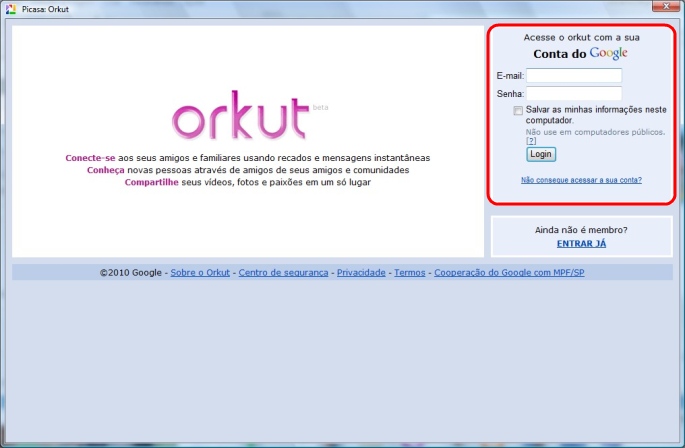Screen dimensions: 685x448
Task: Close the Picasa: Orkut window
Action: pos(666,6)
